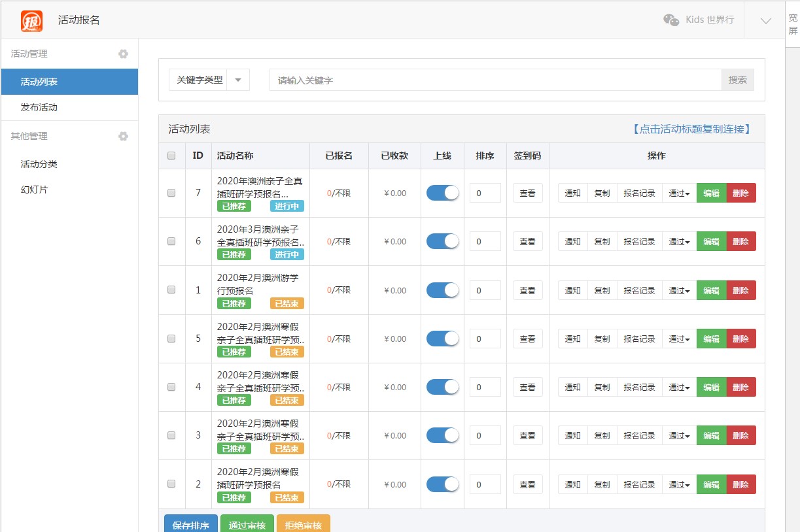Toggle 上线 switch for activity ID 2
Image resolution: width=800 pixels, height=532 pixels.
coord(443,484)
